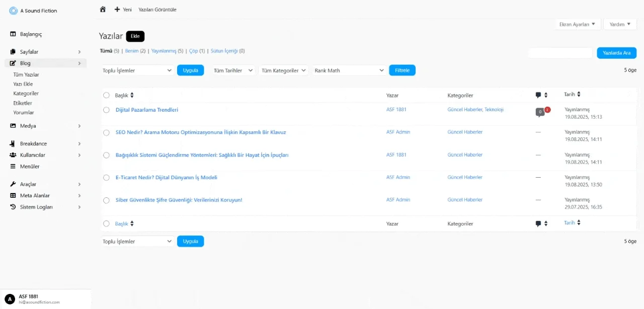
Task: Open the Tüm Kategoriler dropdown
Action: pyautogui.click(x=284, y=70)
